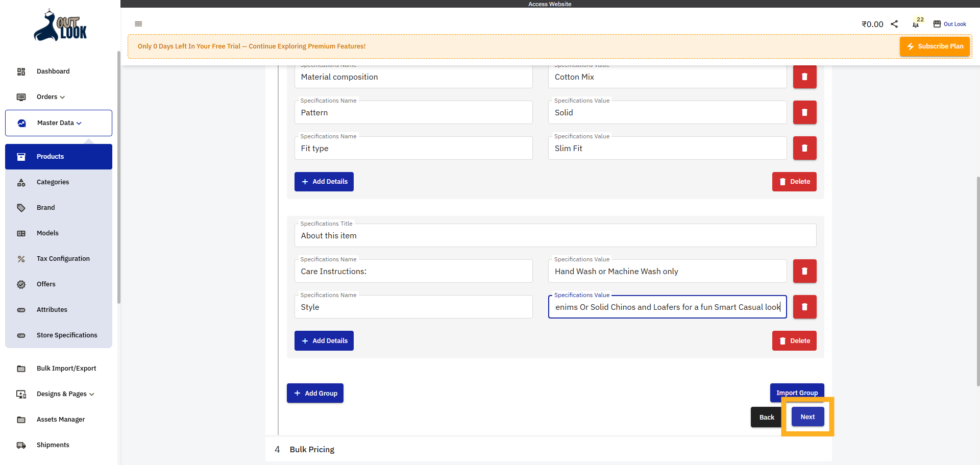Screen dimensions: 980x465
Task: Delete the Fit type specification row
Action: tap(804, 148)
